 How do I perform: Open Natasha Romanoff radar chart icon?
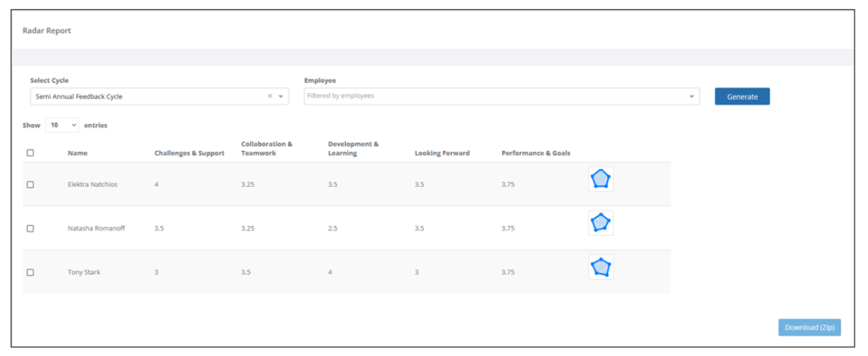point(600,223)
